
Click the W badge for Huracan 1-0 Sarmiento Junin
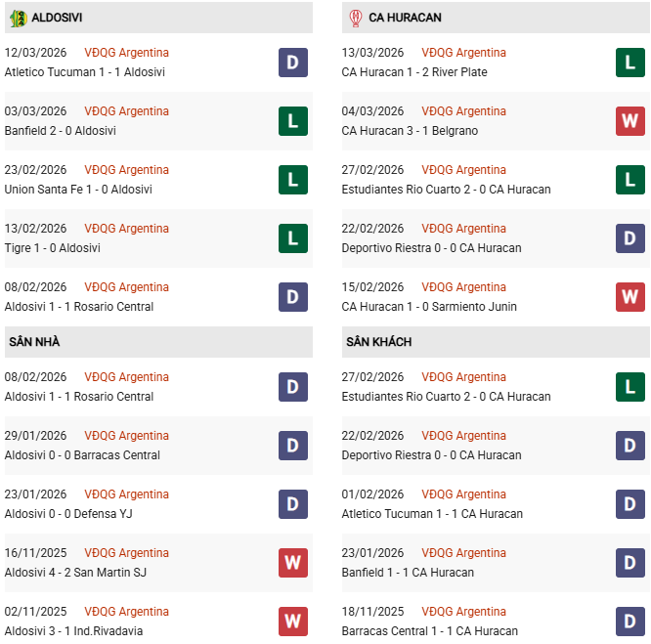click(630, 297)
